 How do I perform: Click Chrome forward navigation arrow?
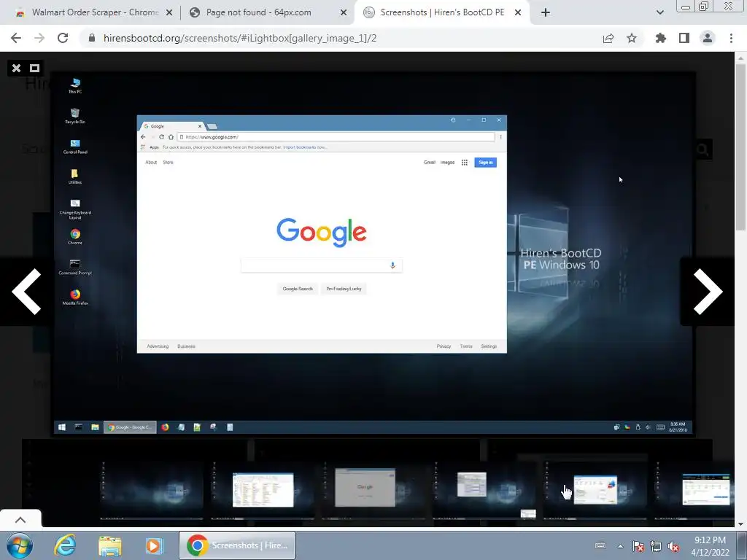pyautogui.click(x=39, y=38)
